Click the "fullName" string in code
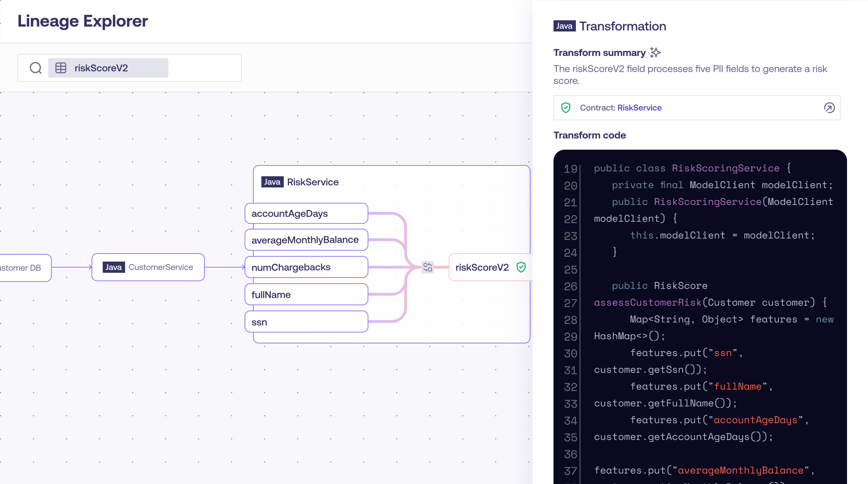This screenshot has height=484, width=868. click(x=738, y=386)
